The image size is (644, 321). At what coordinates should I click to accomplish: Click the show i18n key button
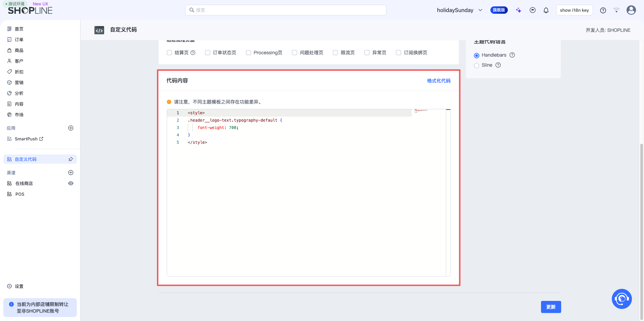point(574,10)
